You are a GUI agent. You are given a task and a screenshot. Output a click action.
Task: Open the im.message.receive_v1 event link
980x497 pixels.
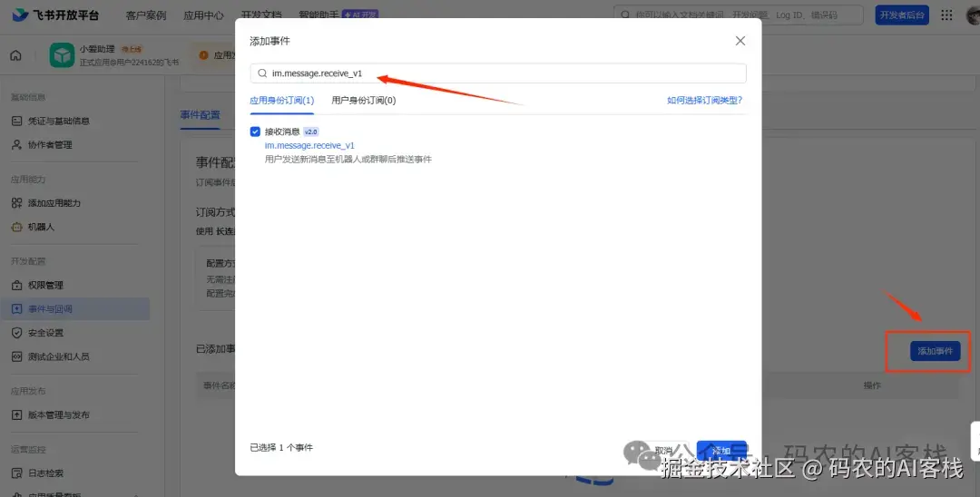(309, 145)
